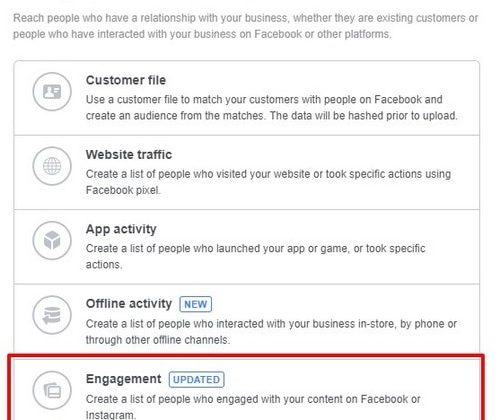
Task: Click the Customer file ID card icon
Action: (x=52, y=92)
